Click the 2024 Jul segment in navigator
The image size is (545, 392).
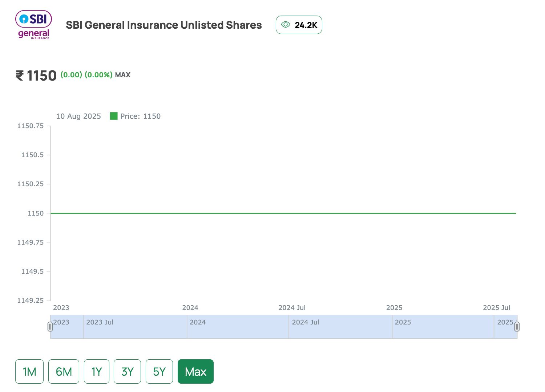[340, 327]
